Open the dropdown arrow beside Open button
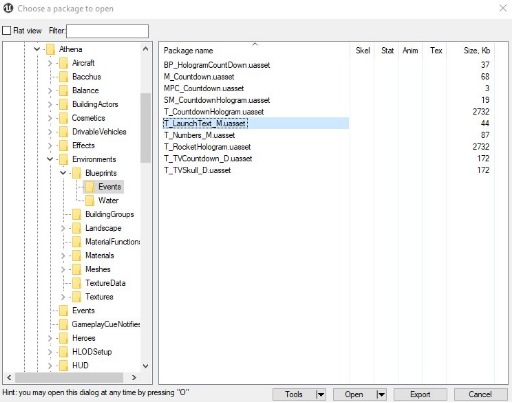The image size is (512, 403). click(x=381, y=394)
